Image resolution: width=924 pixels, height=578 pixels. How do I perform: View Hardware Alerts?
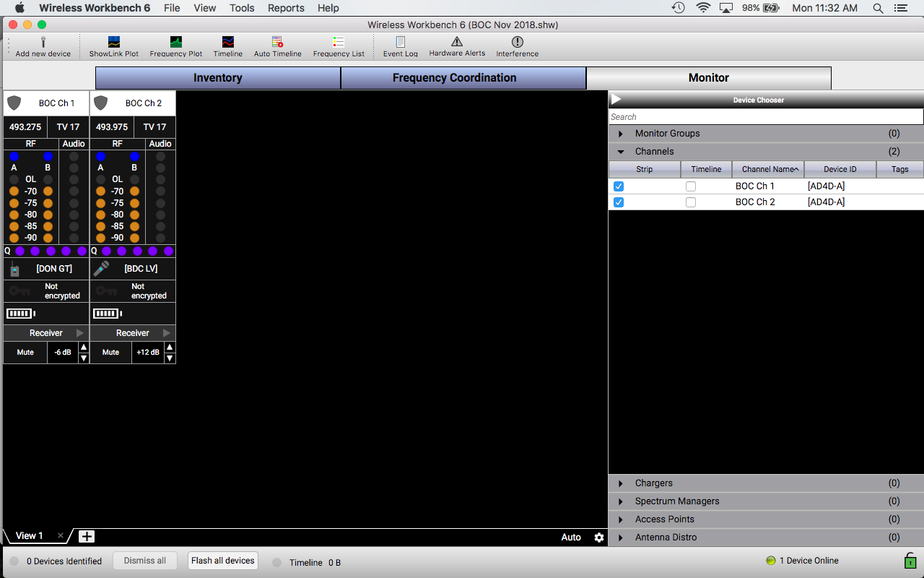coord(457,47)
